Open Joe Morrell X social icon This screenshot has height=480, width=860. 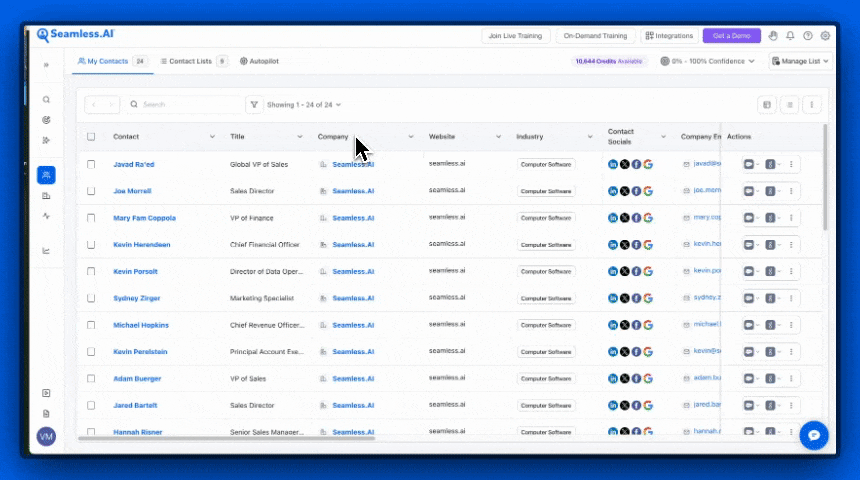[x=625, y=191]
